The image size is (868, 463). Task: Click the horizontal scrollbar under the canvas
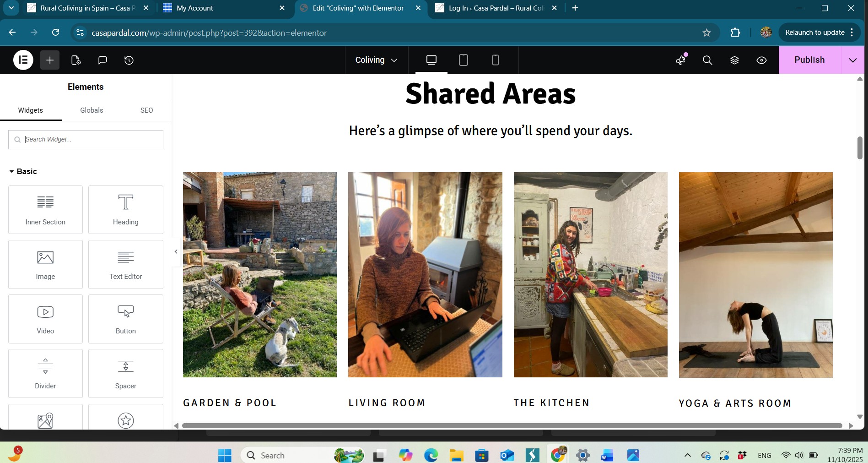pyautogui.click(x=512, y=425)
